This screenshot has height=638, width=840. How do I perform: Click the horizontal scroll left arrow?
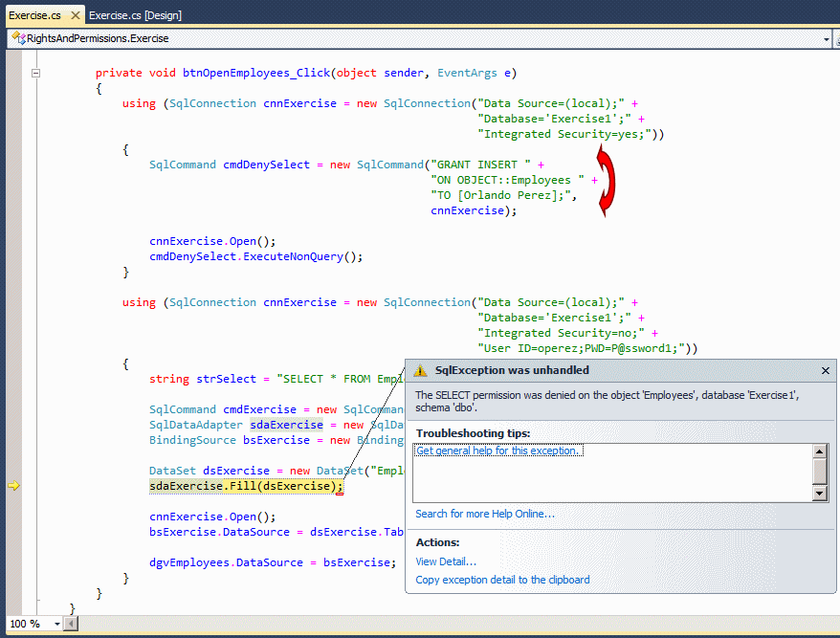coord(71,624)
